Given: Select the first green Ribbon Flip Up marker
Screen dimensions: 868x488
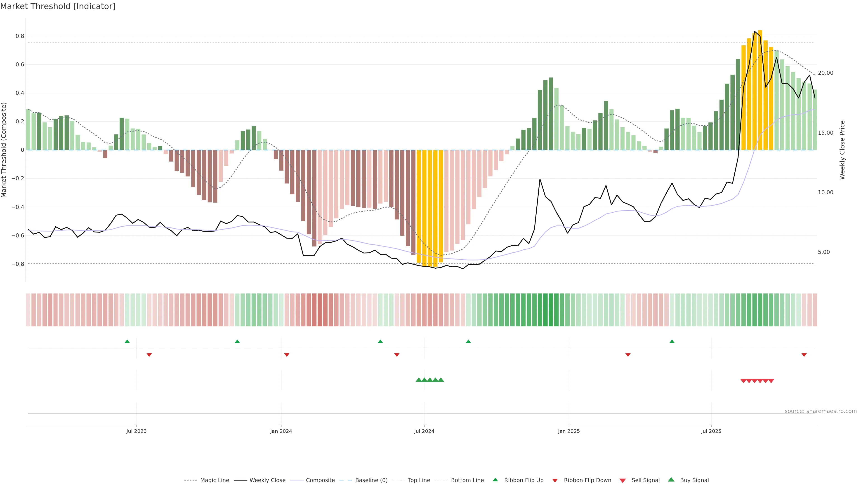Looking at the screenshot, I should 127,342.
